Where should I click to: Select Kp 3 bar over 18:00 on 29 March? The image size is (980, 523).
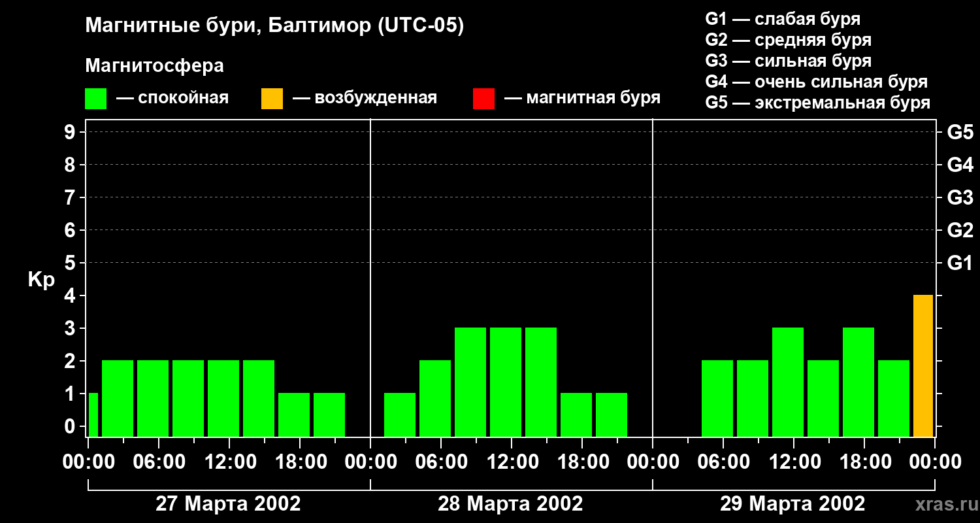pyautogui.click(x=858, y=382)
